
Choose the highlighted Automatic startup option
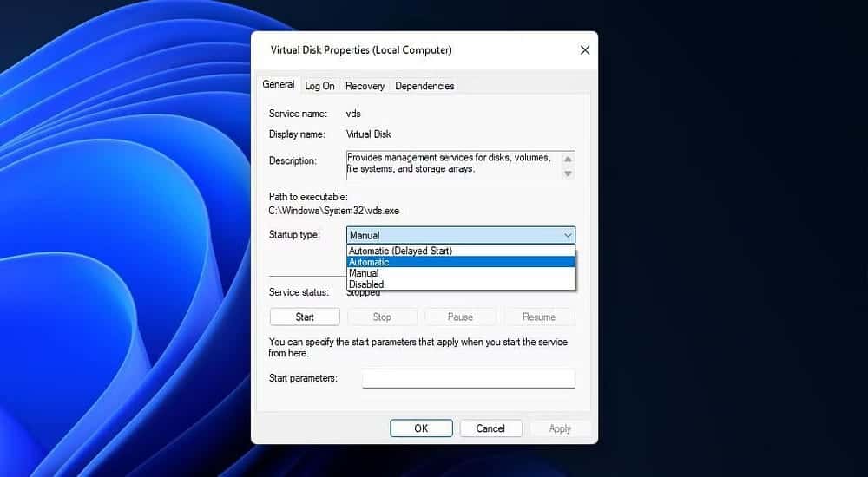(370, 262)
